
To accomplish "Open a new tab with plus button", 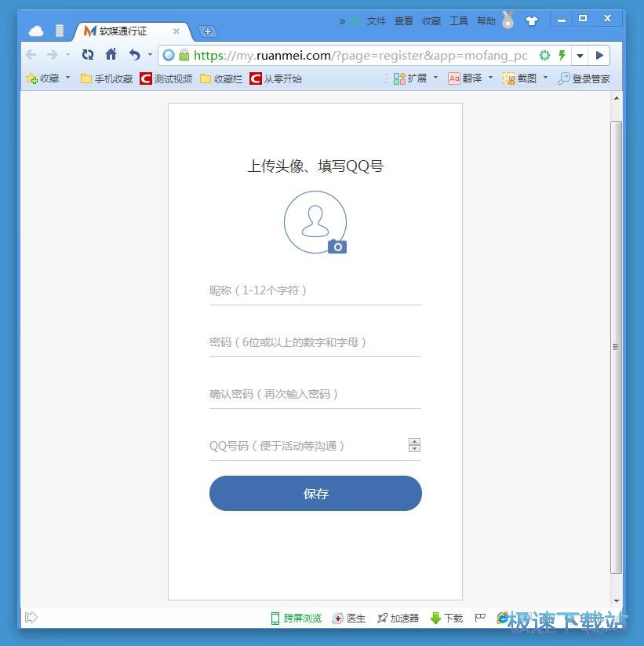I will (x=208, y=31).
